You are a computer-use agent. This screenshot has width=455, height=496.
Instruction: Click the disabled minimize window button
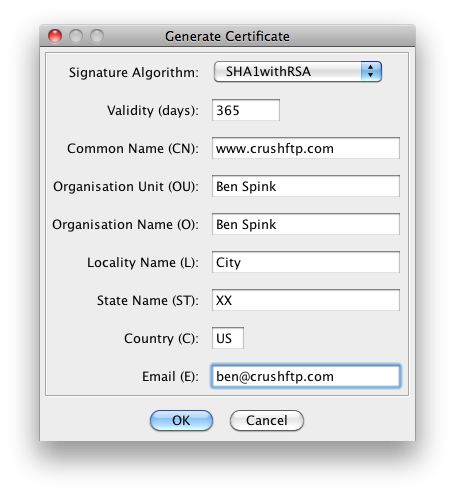76,36
